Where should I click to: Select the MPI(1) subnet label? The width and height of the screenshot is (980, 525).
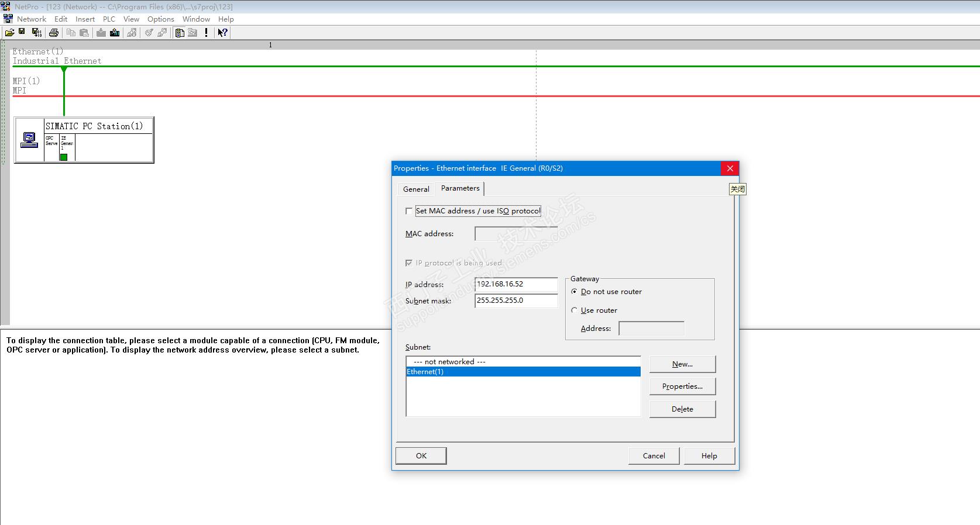26,86
